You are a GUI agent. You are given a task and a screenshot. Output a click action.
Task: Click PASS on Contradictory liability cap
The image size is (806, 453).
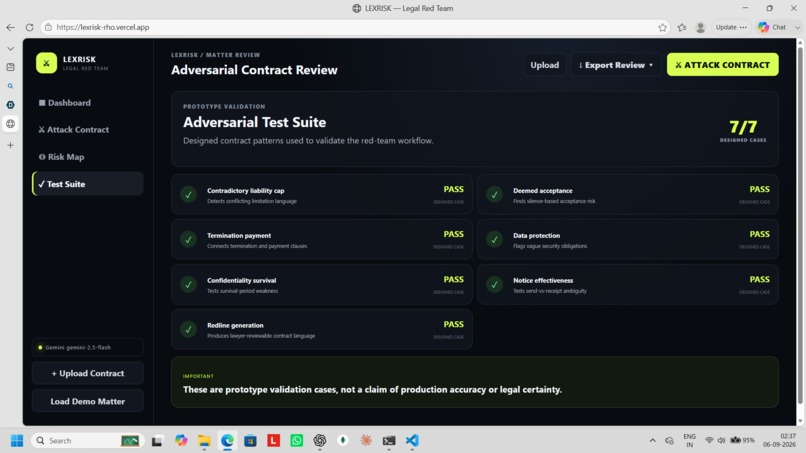[x=453, y=189]
